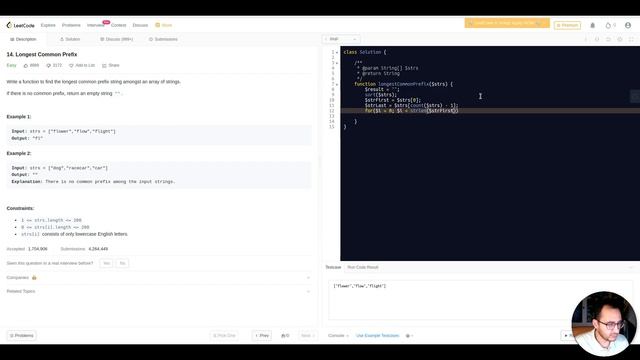Screen dimensions: 640x360
Task: Click the editor code-format braces icon
Action: pyautogui.click(x=597, y=39)
